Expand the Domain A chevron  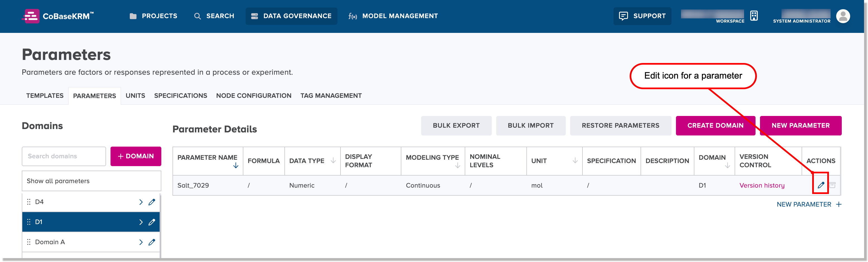coord(141,242)
